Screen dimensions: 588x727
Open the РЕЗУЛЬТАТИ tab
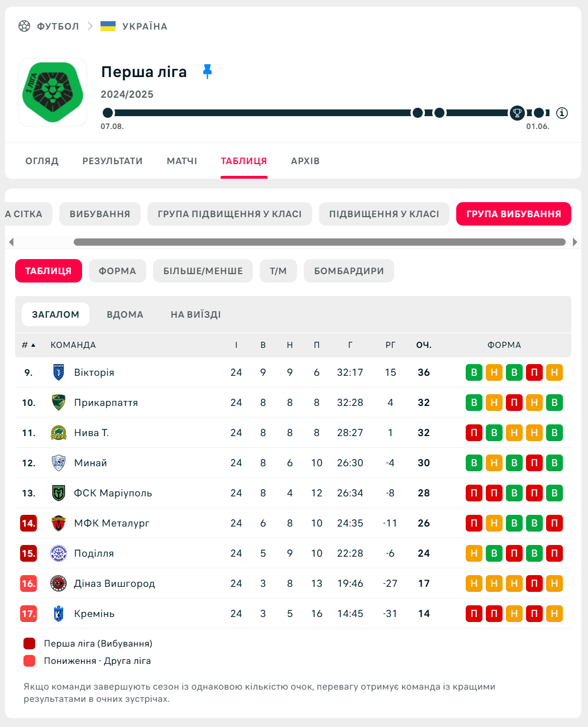click(112, 161)
